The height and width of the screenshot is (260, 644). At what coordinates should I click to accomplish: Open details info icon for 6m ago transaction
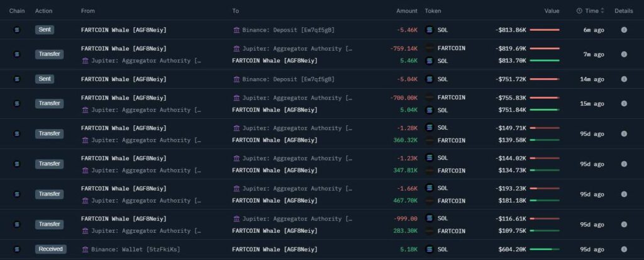pos(624,30)
